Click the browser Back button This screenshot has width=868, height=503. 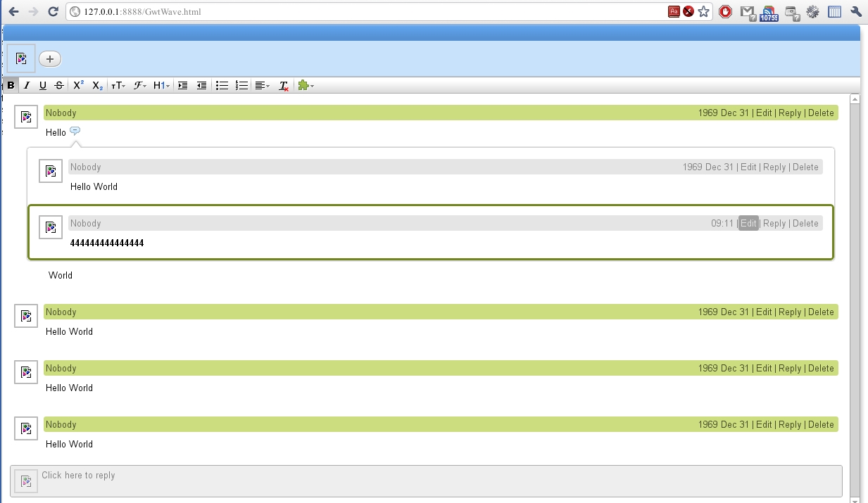14,11
